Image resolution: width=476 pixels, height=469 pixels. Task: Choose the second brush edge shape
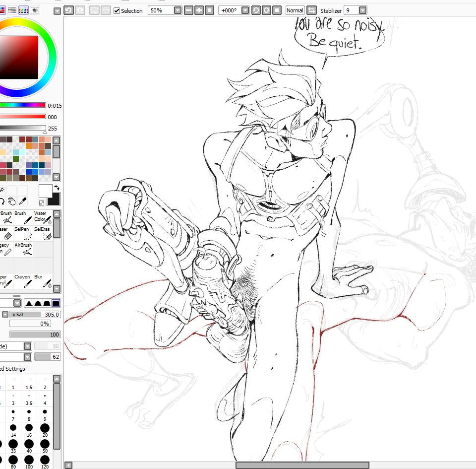[x=38, y=303]
